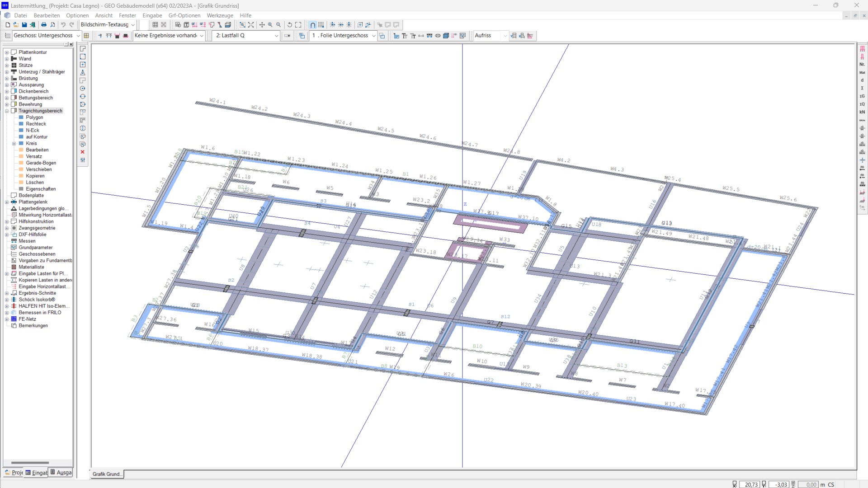Click the Pan view cross-arrows icon
The height and width of the screenshot is (488, 868).
[262, 25]
